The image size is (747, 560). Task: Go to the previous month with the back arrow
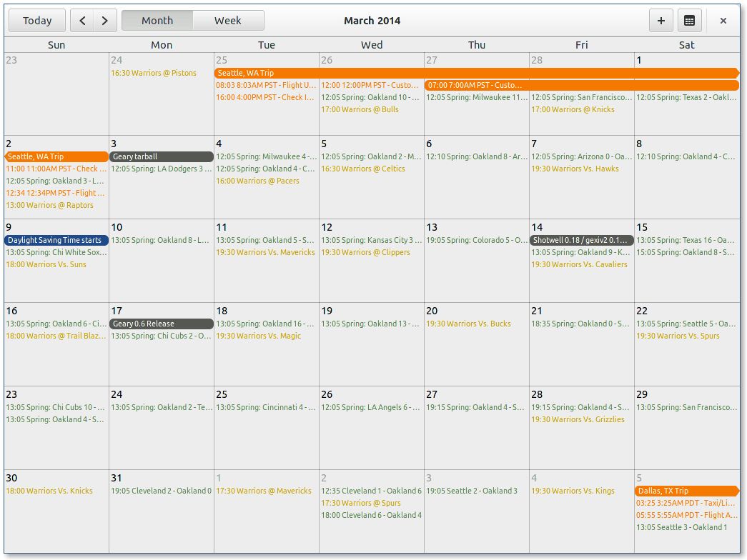pyautogui.click(x=81, y=20)
